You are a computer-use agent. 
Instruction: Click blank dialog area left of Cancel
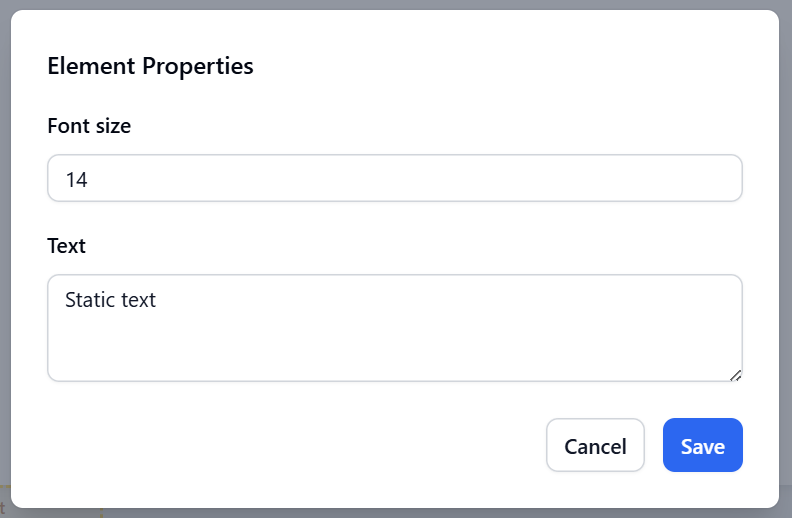300,445
